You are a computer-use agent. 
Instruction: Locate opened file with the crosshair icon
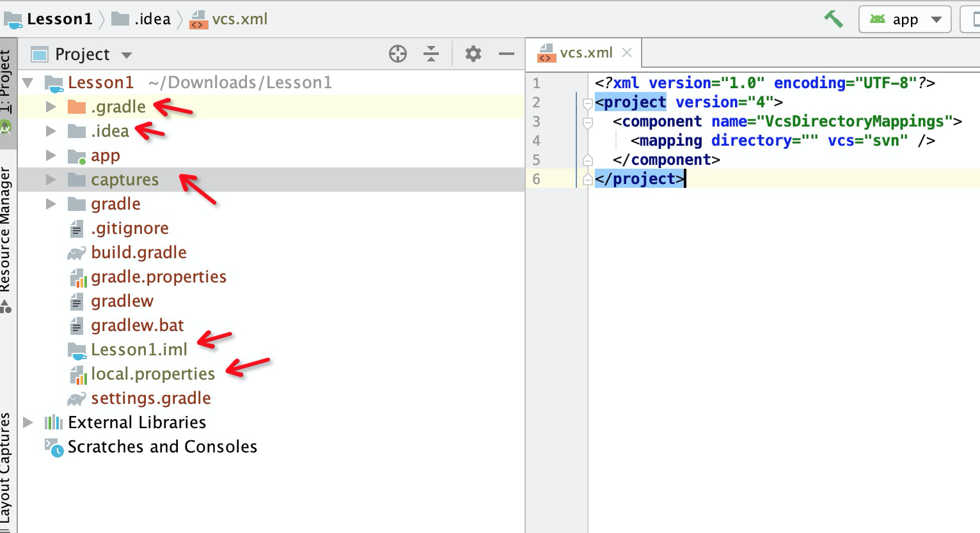[397, 54]
